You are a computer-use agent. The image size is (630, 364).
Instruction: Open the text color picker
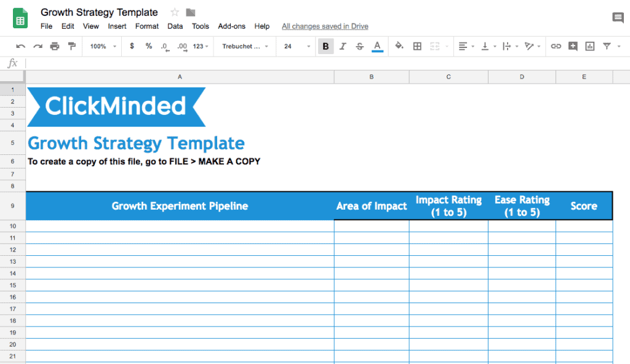(377, 46)
